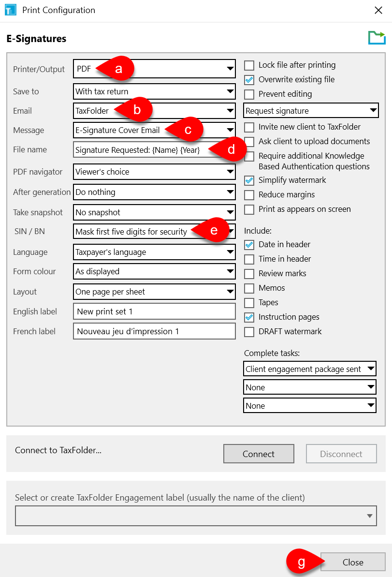
Task: Open the SIN / BN masking dropdown
Action: [155, 232]
